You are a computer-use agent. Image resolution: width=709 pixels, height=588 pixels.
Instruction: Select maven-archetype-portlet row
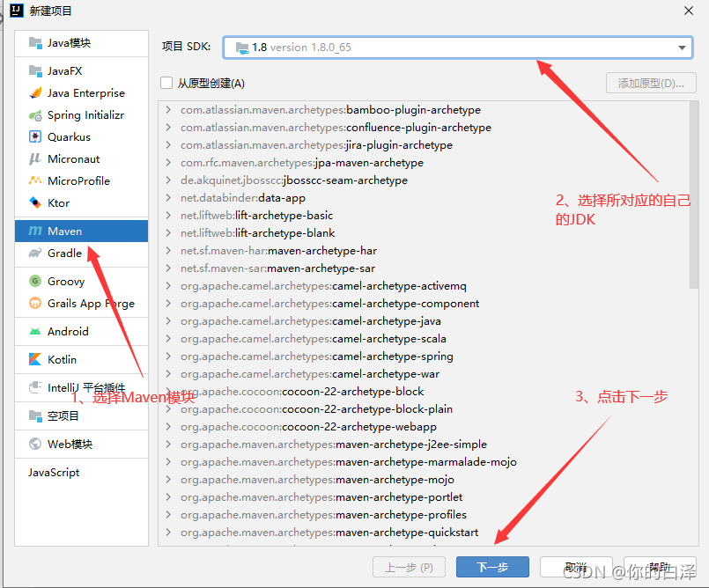pyautogui.click(x=424, y=497)
